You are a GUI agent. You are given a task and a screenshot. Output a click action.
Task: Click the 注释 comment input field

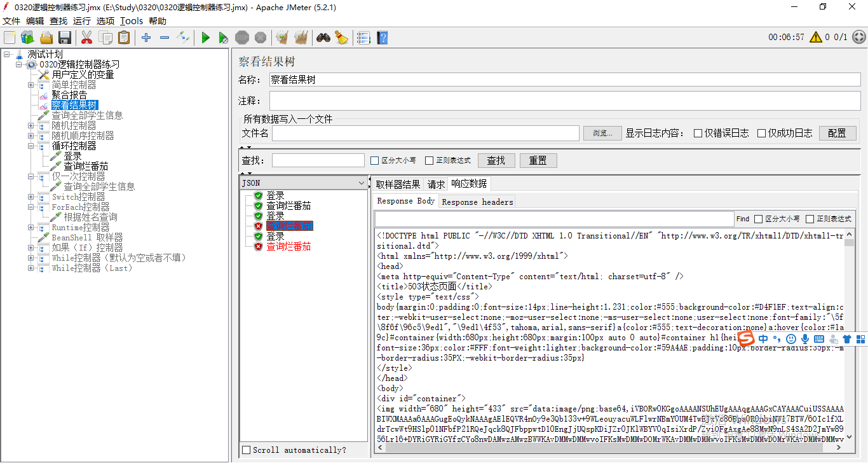(564, 101)
